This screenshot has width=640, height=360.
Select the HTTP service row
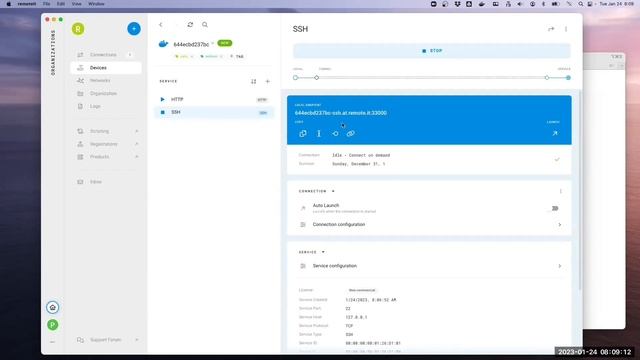point(214,99)
